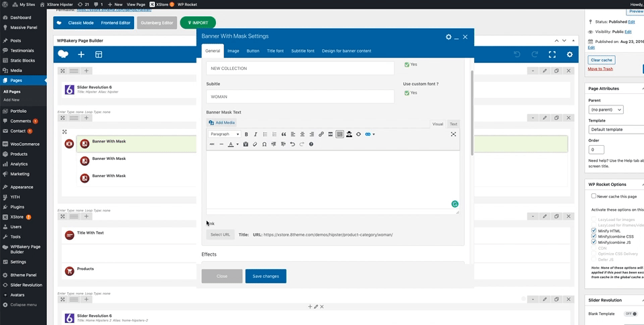Align text right in the editor toolbar
This screenshot has width=644, height=325.
click(x=312, y=134)
